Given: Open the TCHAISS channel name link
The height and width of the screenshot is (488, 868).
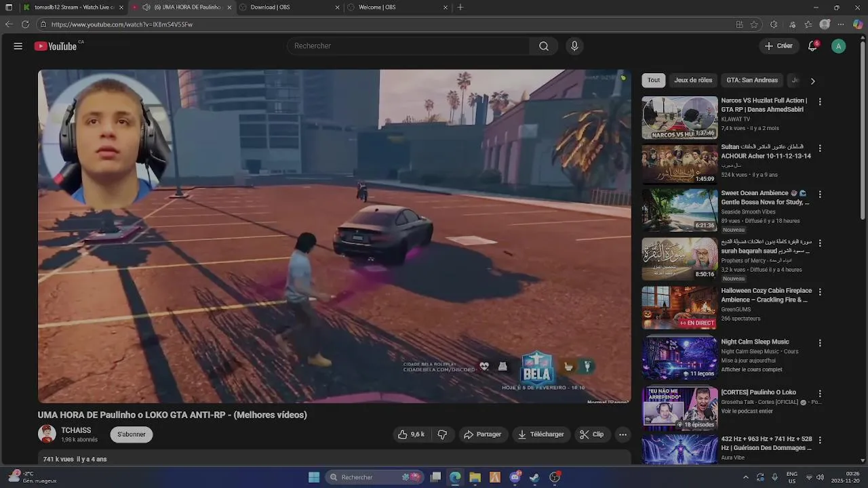Looking at the screenshot, I should click(76, 430).
